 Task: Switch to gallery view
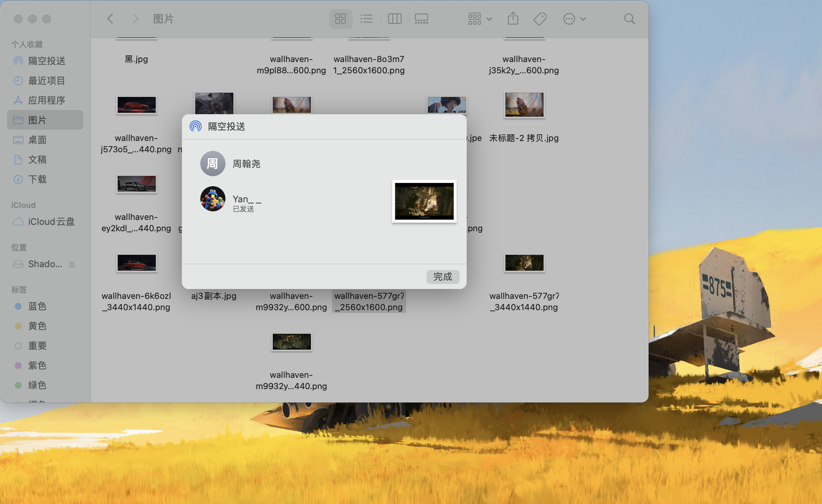coord(421,19)
